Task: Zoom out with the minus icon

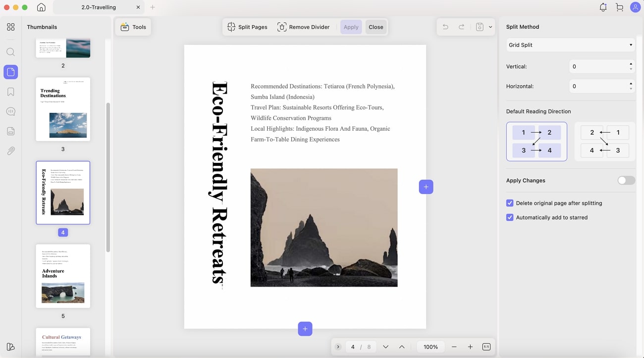Action: click(x=454, y=347)
